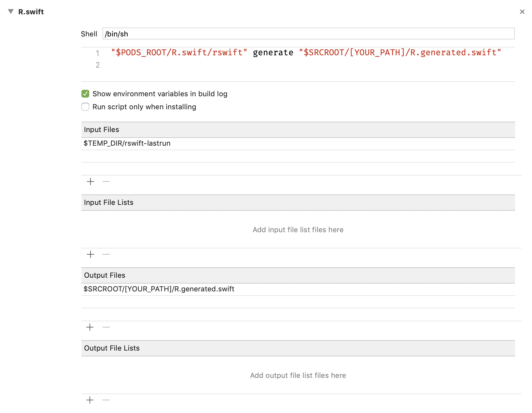Click 'Add output file list files here' placeholder

click(298, 375)
